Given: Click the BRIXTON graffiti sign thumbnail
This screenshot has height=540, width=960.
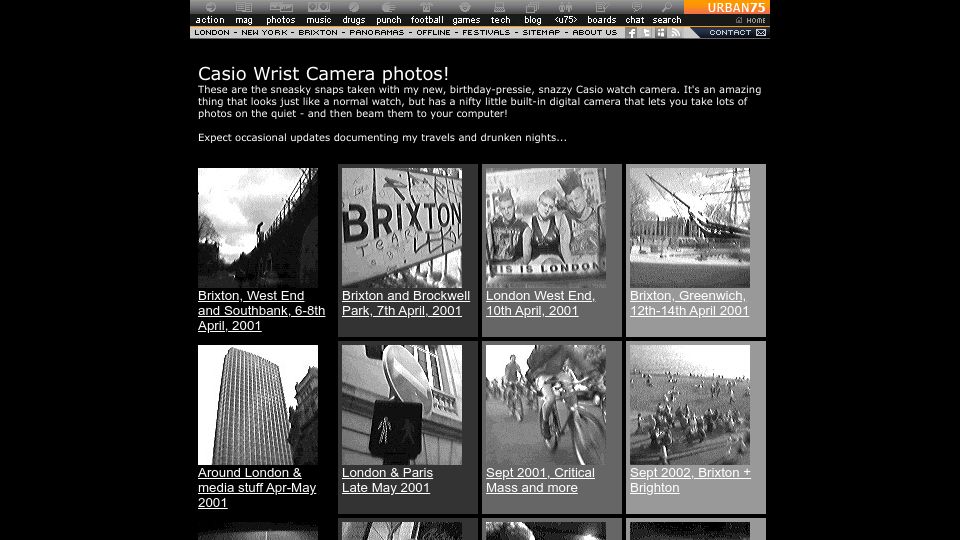Looking at the screenshot, I should click(x=402, y=228).
